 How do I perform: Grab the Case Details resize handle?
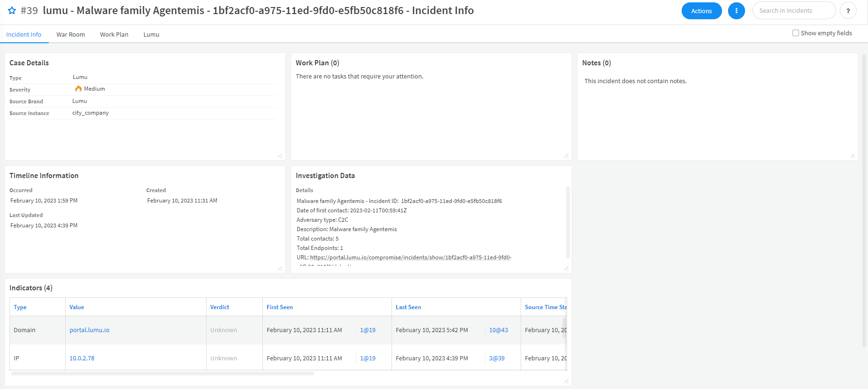click(280, 156)
